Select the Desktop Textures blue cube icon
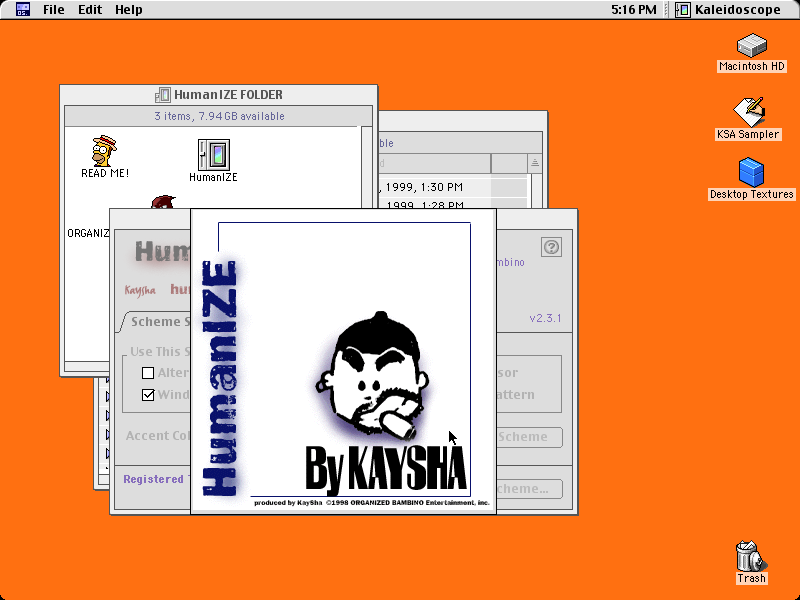 [x=752, y=172]
